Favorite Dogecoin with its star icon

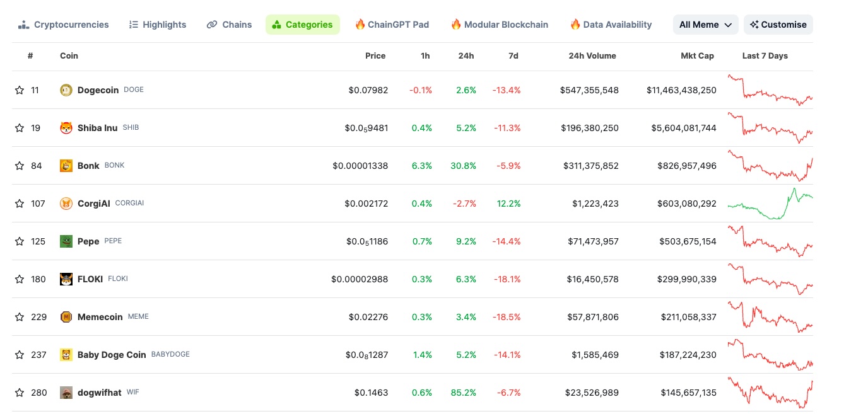pos(20,90)
